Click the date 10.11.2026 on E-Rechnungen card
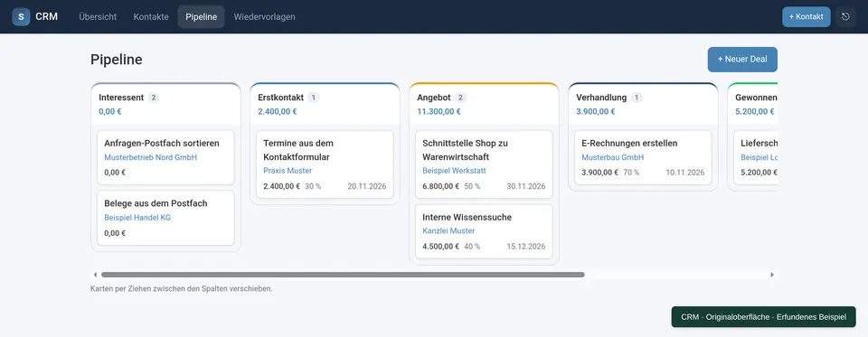This screenshot has width=868, height=337. coord(685,173)
